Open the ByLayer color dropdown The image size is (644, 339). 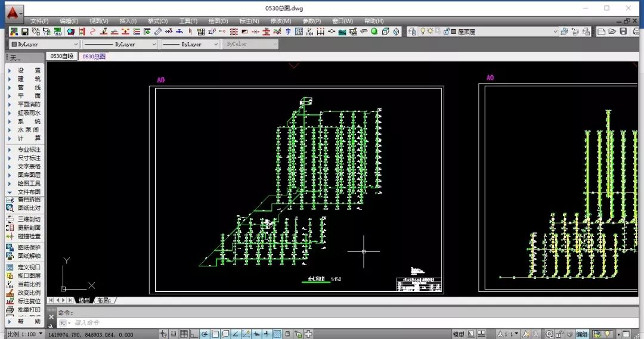click(x=44, y=44)
